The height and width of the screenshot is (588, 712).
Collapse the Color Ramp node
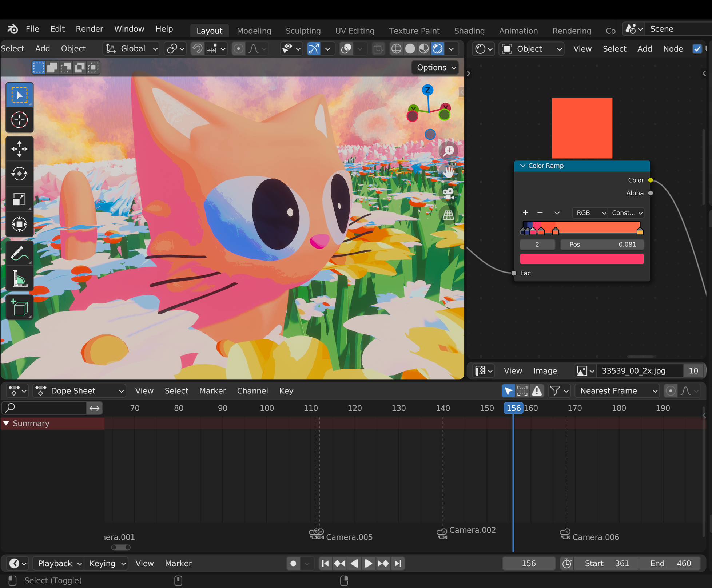(x=523, y=166)
